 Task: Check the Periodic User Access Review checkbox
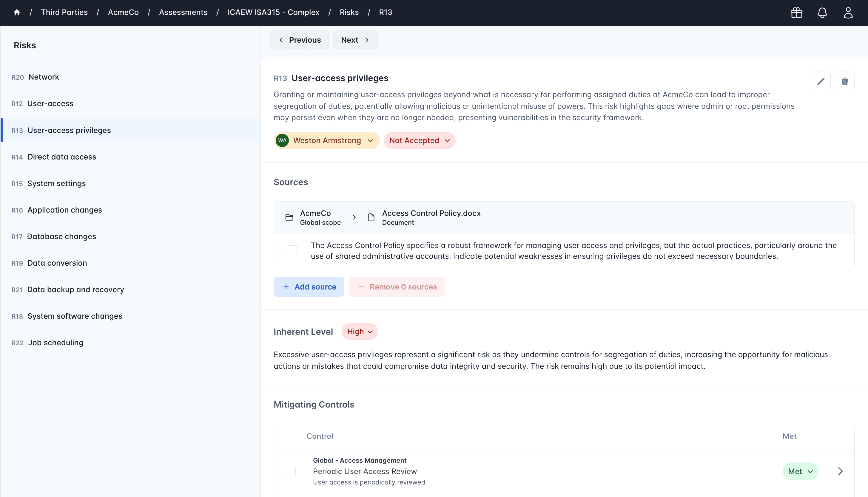[x=290, y=471]
